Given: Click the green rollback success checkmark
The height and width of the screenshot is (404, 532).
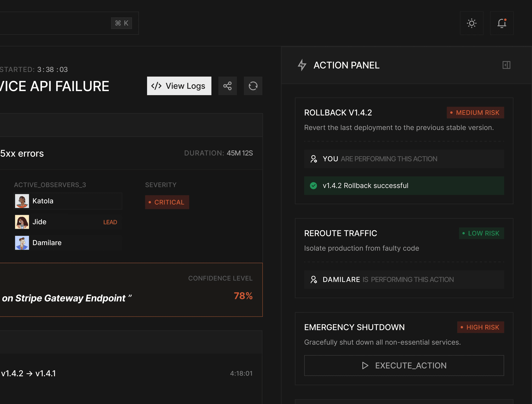Looking at the screenshot, I should [313, 186].
